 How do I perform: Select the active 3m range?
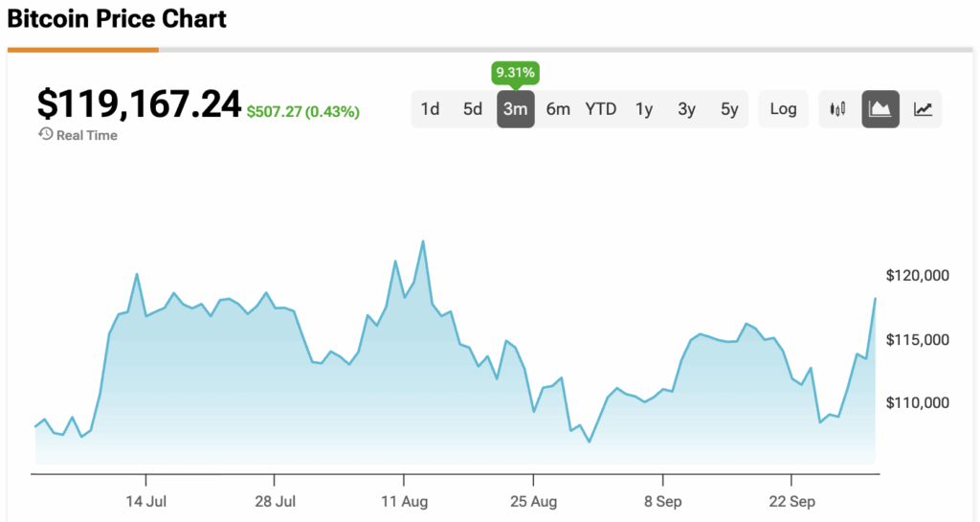pos(515,109)
